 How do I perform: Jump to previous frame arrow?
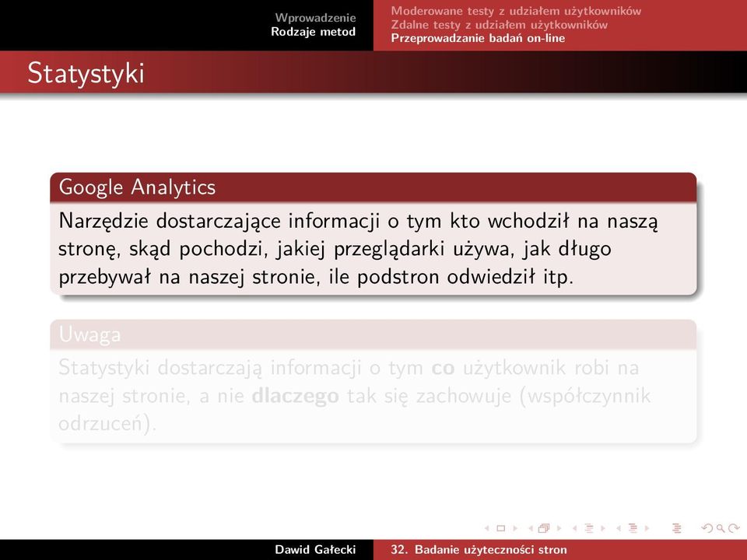[531, 528]
